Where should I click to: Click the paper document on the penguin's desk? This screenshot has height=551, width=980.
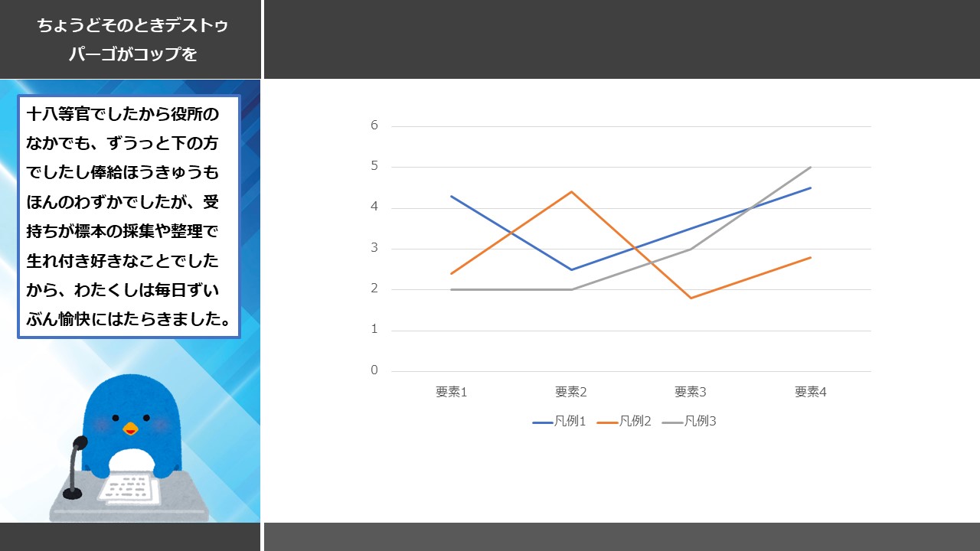[129, 489]
